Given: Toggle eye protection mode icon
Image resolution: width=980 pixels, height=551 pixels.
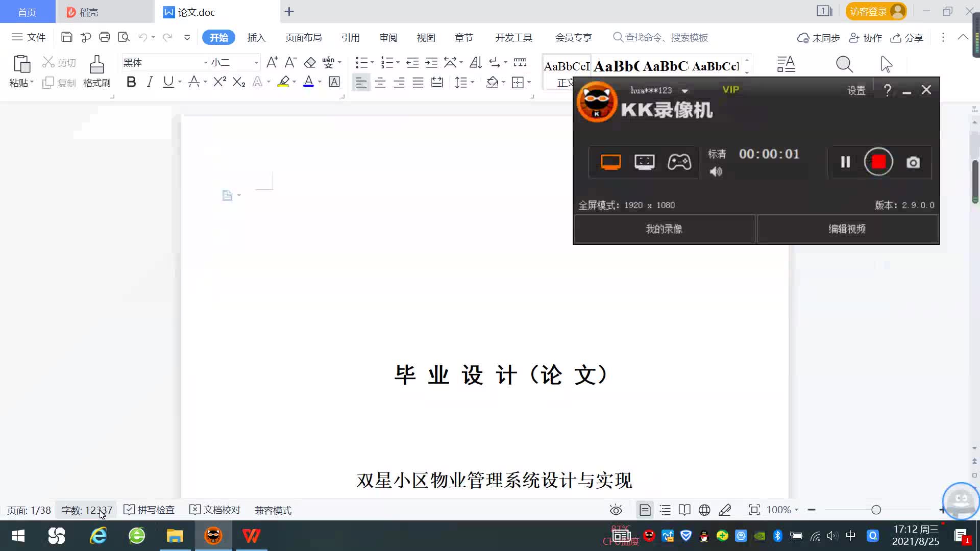Looking at the screenshot, I should (616, 510).
